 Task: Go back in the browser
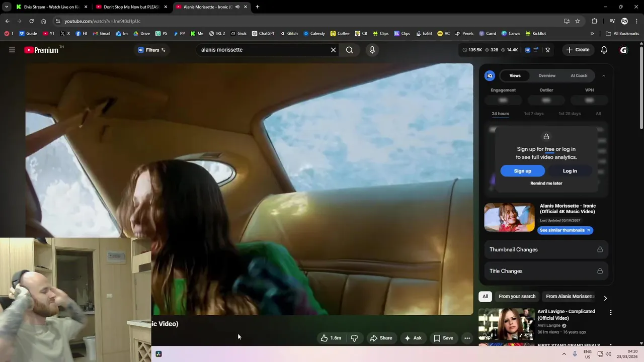tap(8, 21)
